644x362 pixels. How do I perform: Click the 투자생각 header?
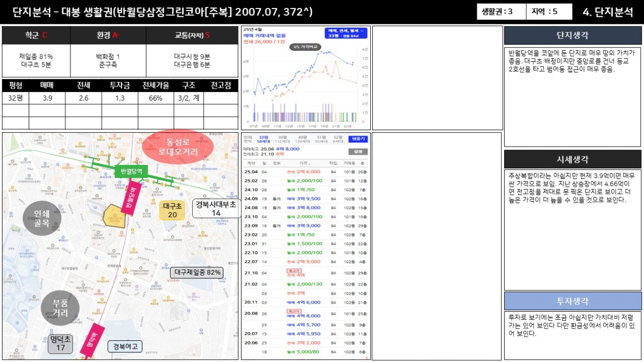pyautogui.click(x=572, y=301)
